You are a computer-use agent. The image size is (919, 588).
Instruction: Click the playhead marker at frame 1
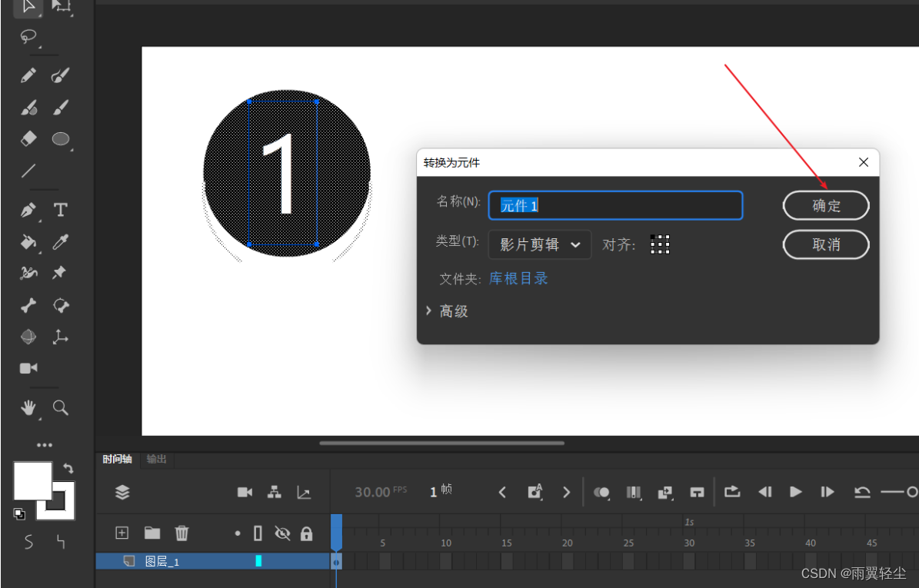pyautogui.click(x=336, y=532)
